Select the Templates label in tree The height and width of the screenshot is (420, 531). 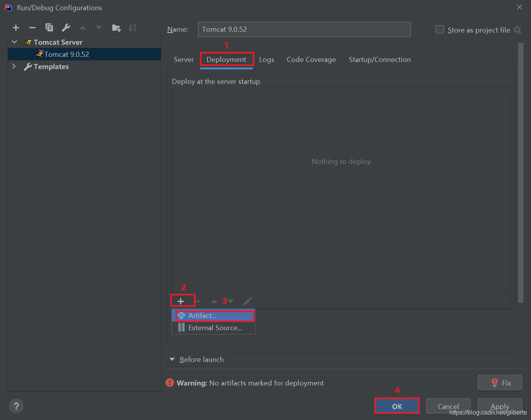pyautogui.click(x=51, y=67)
